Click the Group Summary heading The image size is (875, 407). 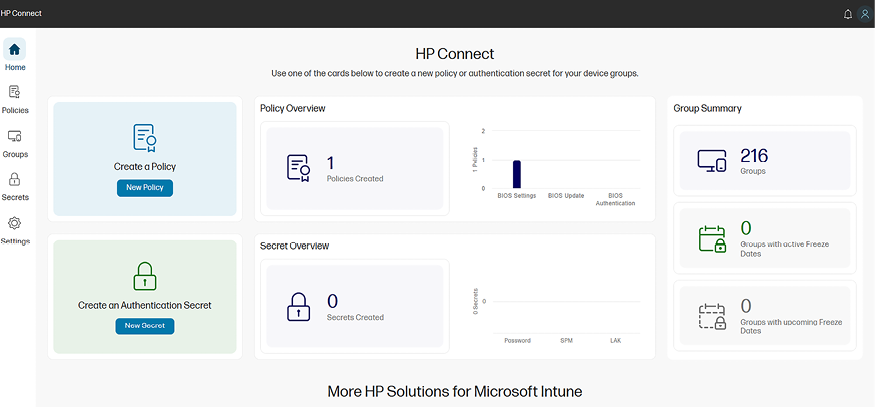[707, 108]
